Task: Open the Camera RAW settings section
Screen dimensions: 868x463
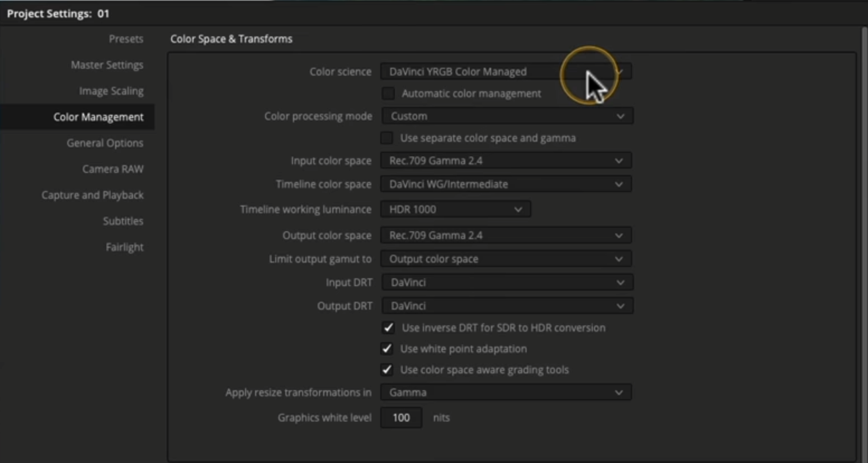Action: [112, 169]
